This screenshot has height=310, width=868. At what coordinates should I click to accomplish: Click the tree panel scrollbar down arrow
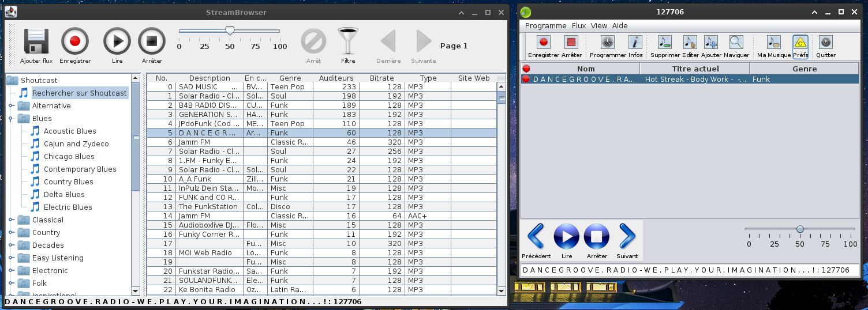pos(136,290)
